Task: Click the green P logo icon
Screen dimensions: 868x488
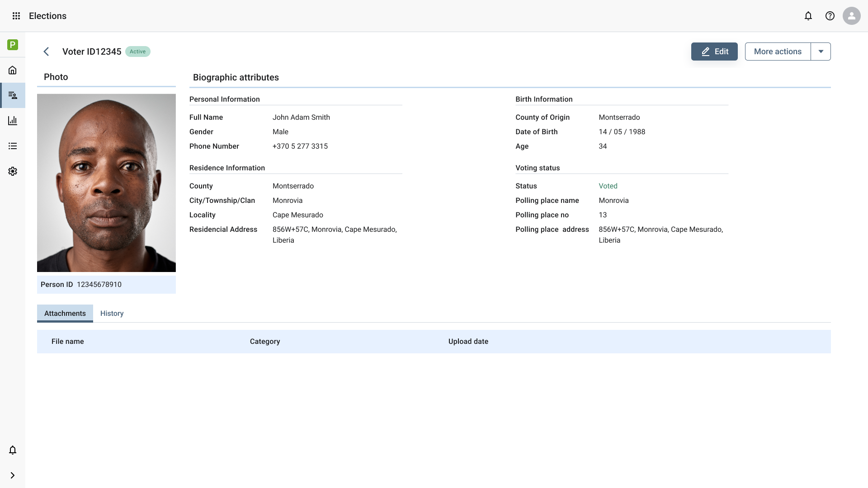Action: pyautogui.click(x=13, y=45)
